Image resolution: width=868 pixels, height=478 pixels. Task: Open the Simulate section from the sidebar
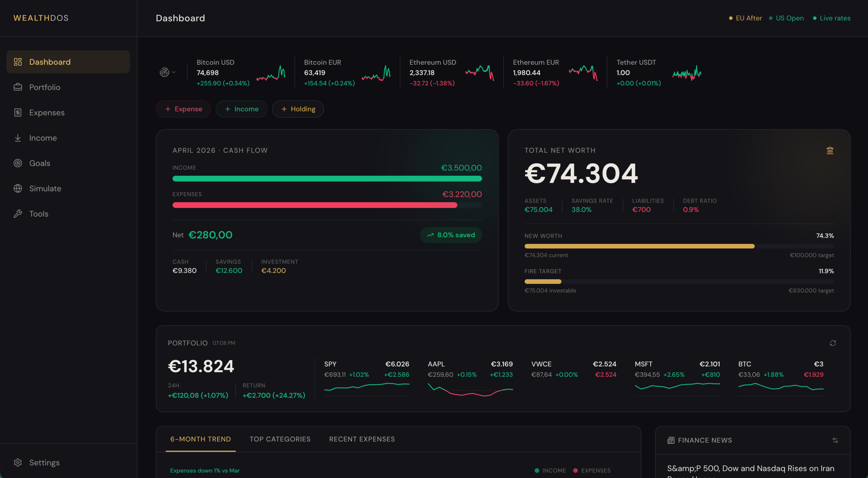(x=45, y=188)
